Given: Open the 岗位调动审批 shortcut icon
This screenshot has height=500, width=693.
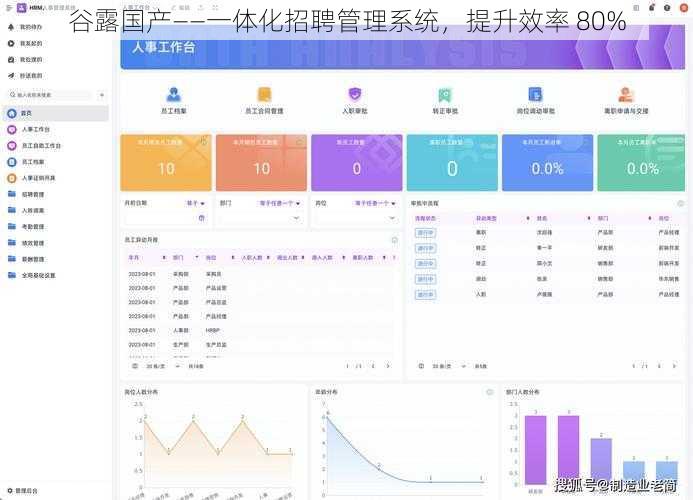Looking at the screenshot, I should (536, 94).
